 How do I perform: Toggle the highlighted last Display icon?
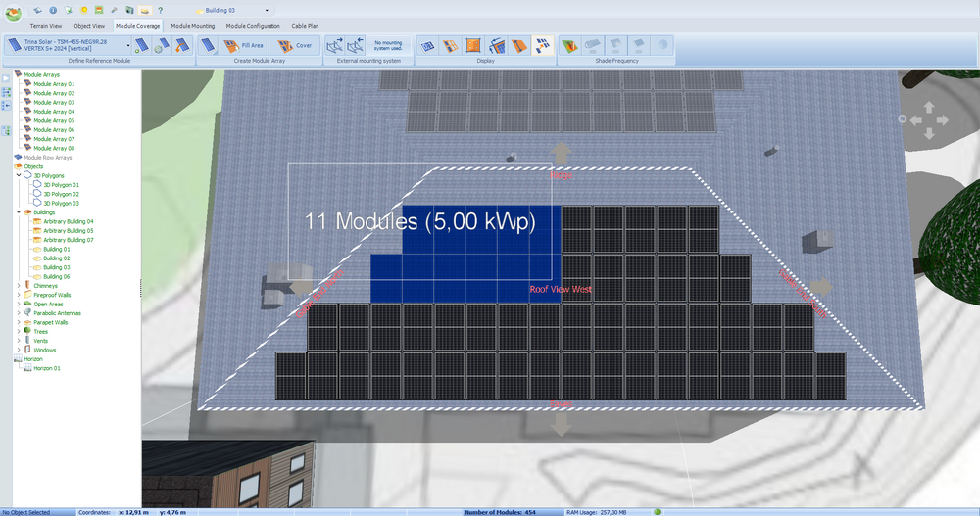tap(542, 45)
